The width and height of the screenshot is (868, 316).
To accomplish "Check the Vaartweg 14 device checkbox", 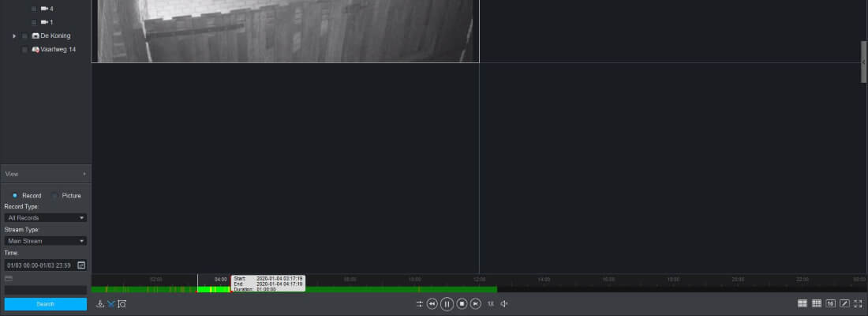I will click(x=24, y=50).
